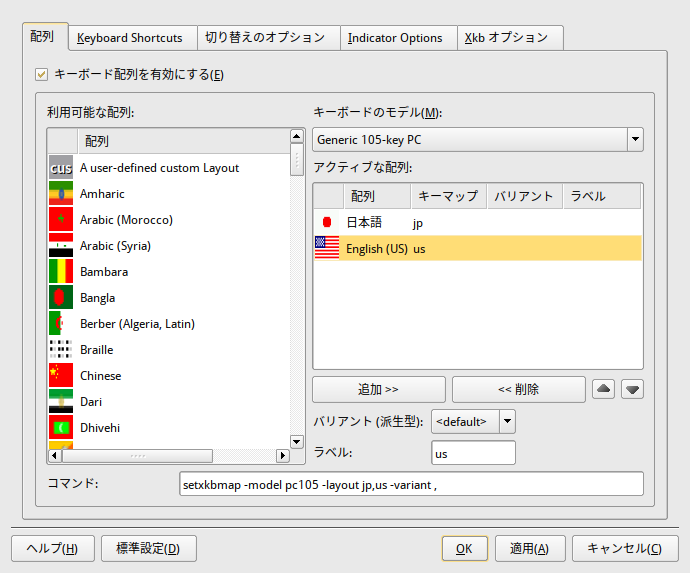The height and width of the screenshot is (573, 690).
Task: Click the 配列 header of available layouts
Action: pos(184,141)
